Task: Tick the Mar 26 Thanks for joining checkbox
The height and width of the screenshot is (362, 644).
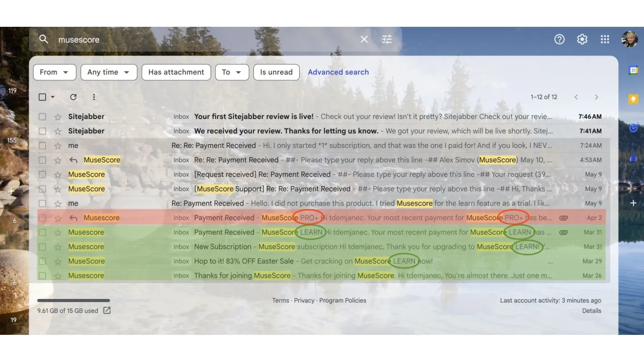Action: click(42, 276)
